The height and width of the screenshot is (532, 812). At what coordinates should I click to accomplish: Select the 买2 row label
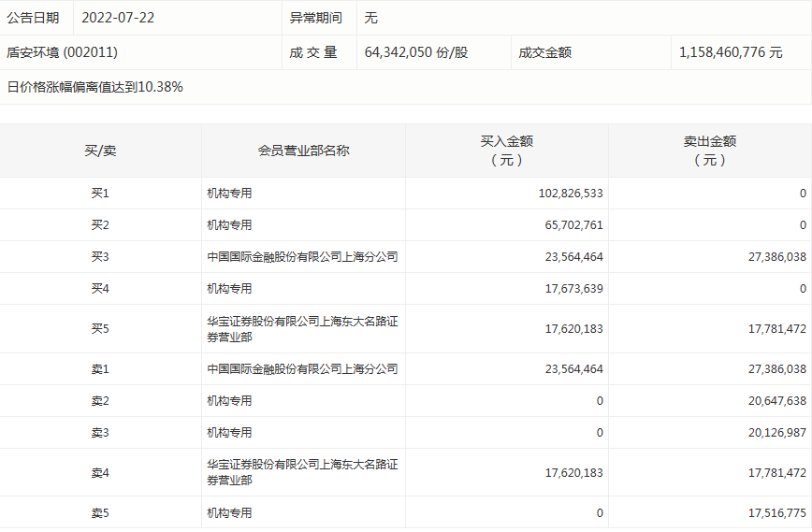coord(100,225)
